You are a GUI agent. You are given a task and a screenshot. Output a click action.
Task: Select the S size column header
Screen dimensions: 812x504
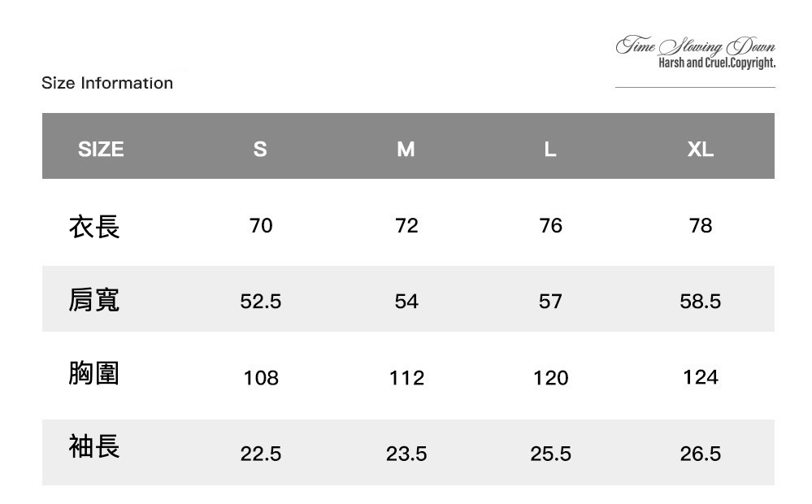click(260, 149)
